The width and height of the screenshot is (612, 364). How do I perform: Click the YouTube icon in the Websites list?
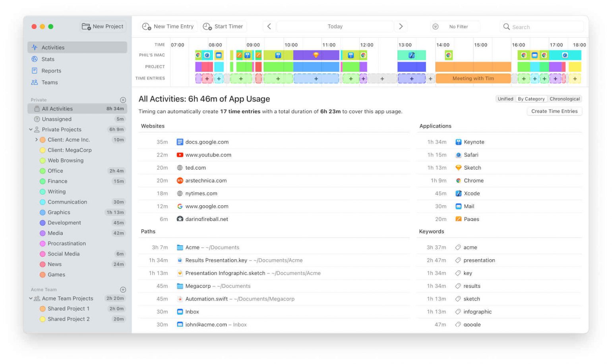click(179, 155)
